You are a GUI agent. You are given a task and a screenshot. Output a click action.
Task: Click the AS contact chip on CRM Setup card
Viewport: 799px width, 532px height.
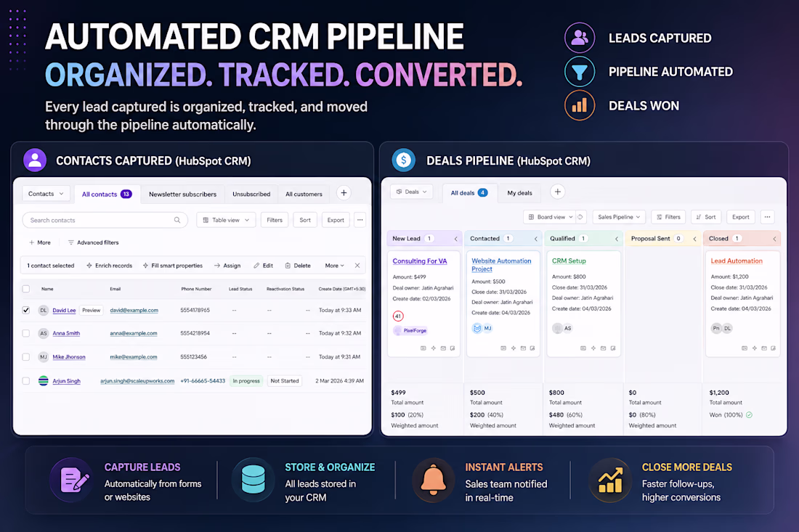[x=568, y=328]
